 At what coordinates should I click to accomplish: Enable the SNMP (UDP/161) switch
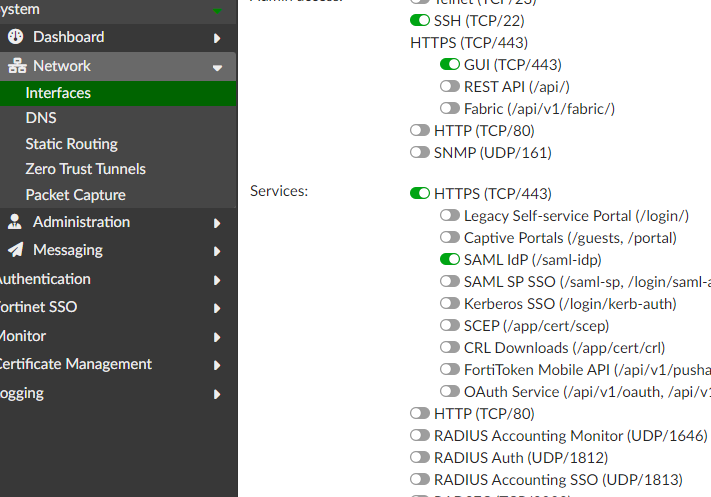[420, 152]
